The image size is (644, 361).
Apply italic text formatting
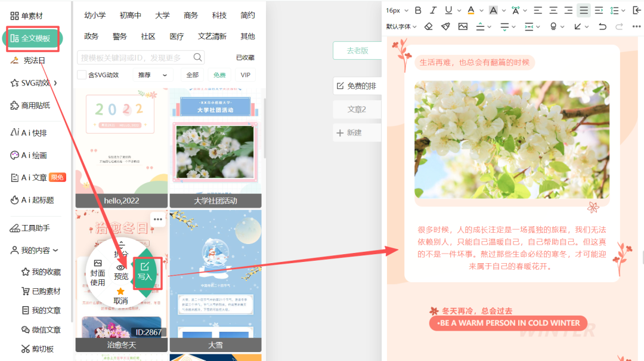[434, 10]
